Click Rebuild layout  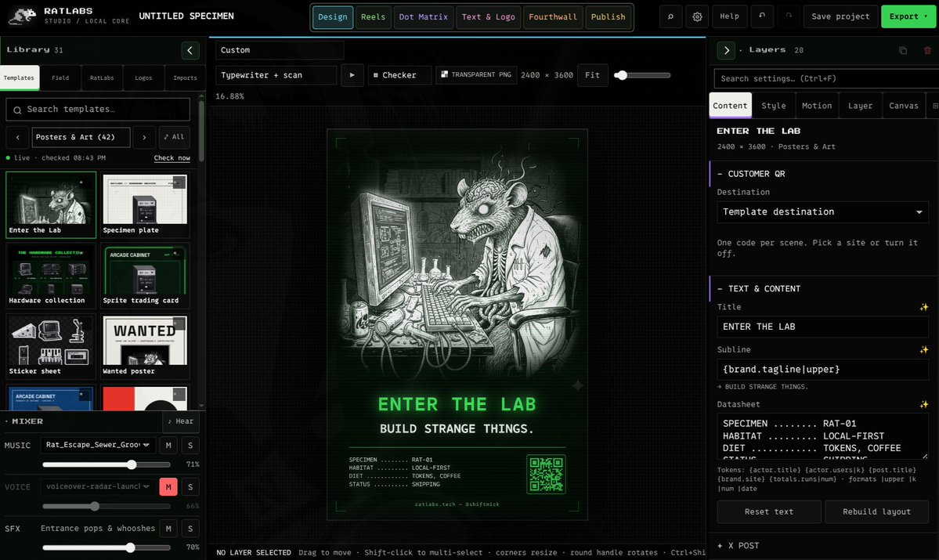tap(876, 512)
